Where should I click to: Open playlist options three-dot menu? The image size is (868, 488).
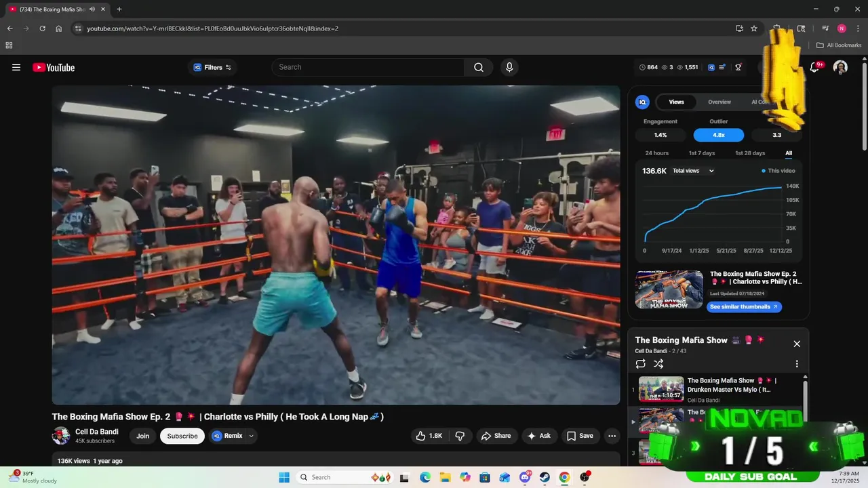tap(797, 364)
